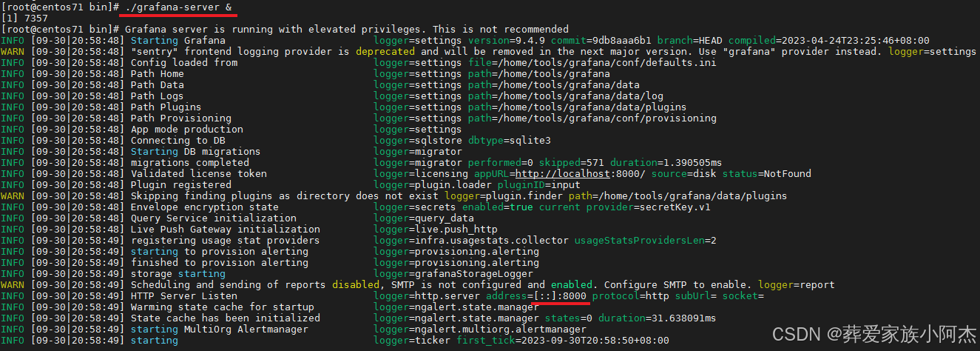This screenshot has width=980, height=351.
Task: Click the 'Live Push Gateway initialization' message
Action: click(x=226, y=229)
